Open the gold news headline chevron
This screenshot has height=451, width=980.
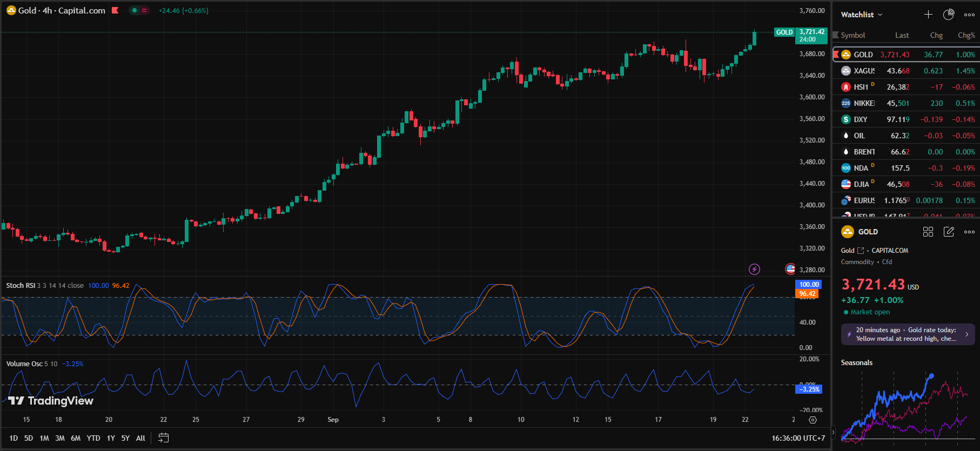[x=966, y=334]
